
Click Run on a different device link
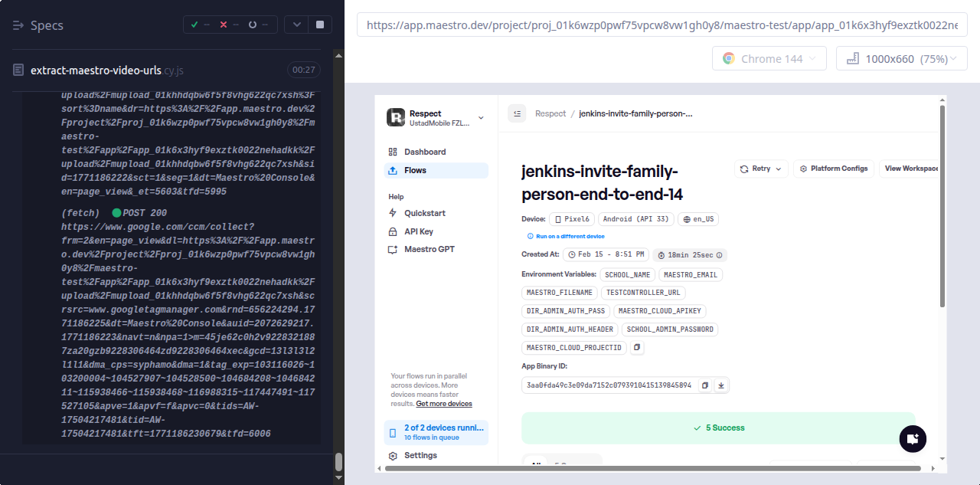570,236
